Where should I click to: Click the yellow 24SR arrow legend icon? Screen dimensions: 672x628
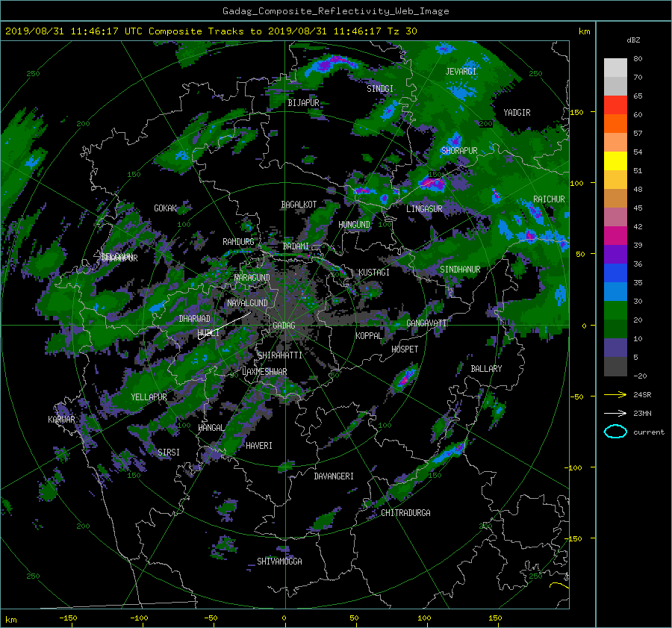click(x=615, y=395)
